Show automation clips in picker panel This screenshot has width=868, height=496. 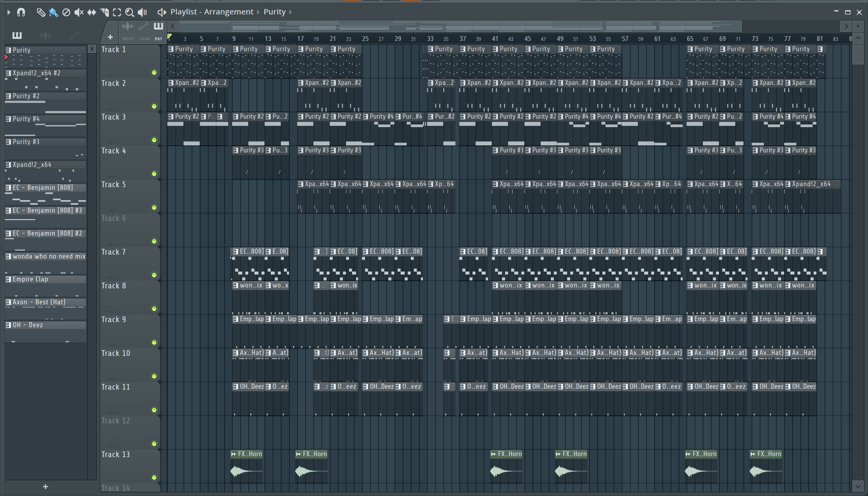[74, 35]
